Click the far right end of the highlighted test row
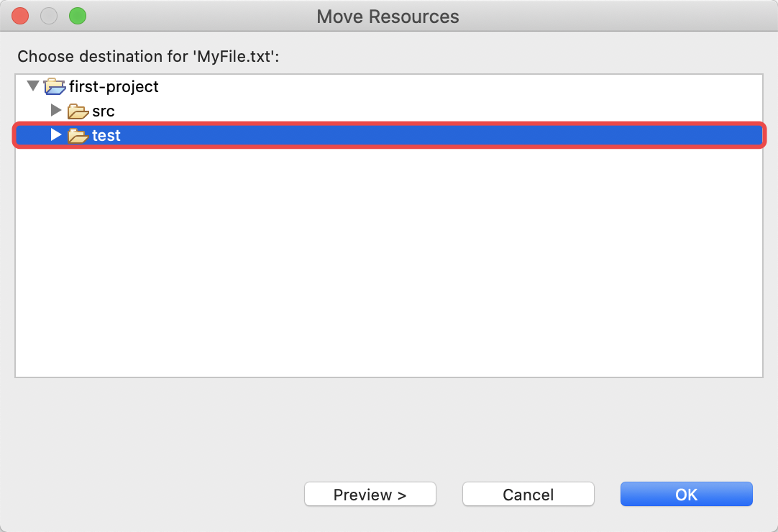This screenshot has width=778, height=532. [x=744, y=135]
